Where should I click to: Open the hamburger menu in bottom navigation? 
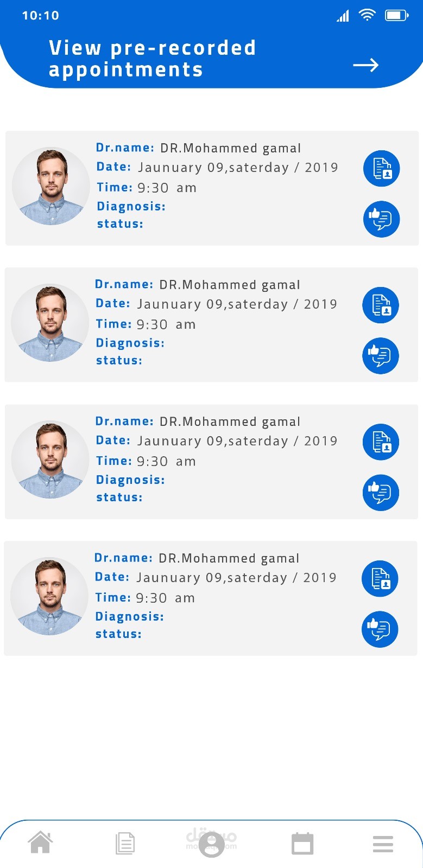click(383, 844)
